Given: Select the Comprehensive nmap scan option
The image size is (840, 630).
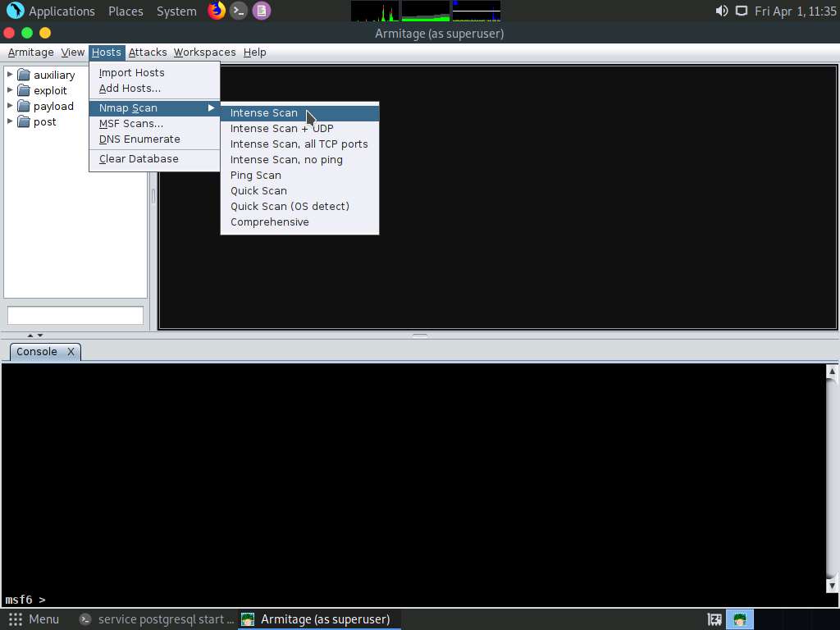Looking at the screenshot, I should 269,221.
